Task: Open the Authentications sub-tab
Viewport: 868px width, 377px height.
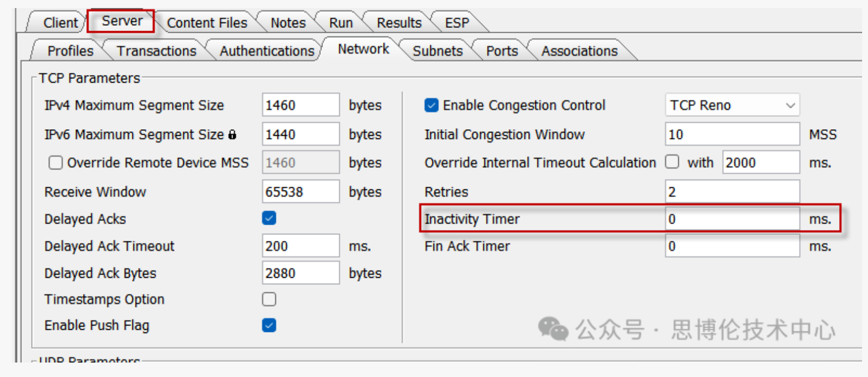Action: [x=267, y=51]
